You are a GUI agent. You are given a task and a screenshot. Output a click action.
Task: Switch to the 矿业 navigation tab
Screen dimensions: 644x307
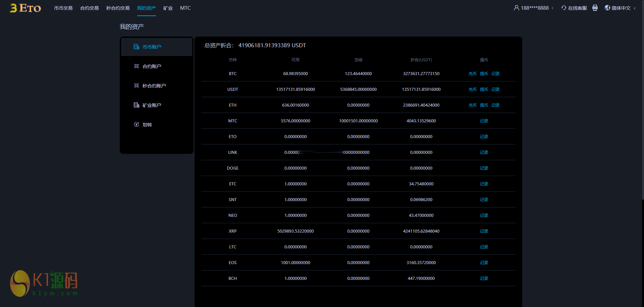point(168,8)
